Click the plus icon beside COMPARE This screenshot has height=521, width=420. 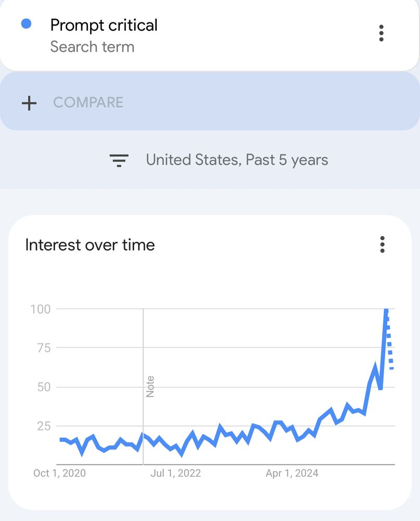pyautogui.click(x=30, y=102)
